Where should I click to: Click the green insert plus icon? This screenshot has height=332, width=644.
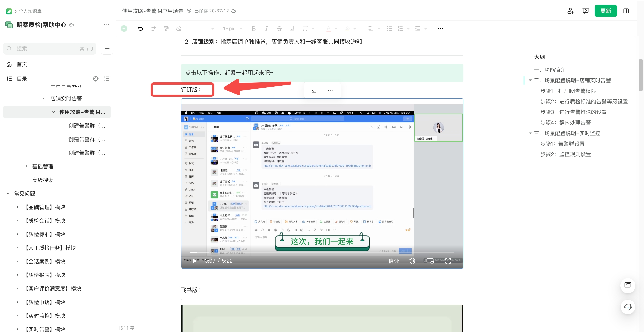click(124, 29)
